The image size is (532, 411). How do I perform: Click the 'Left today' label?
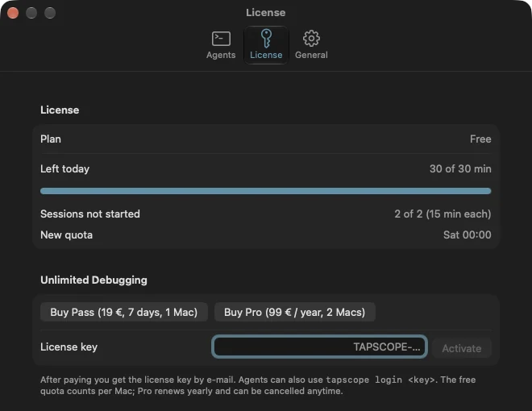pos(64,169)
